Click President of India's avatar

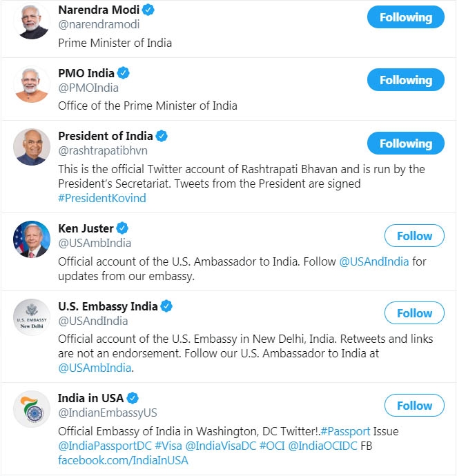pos(32,147)
